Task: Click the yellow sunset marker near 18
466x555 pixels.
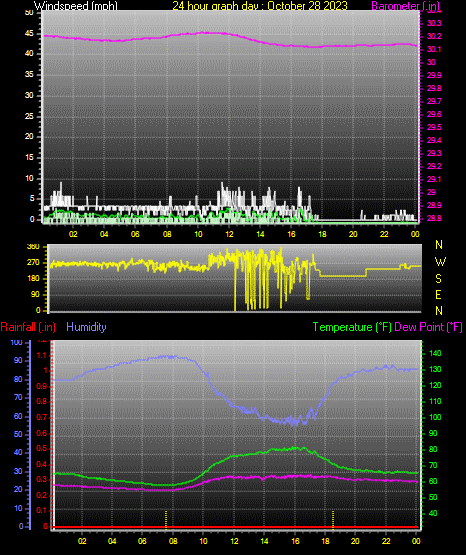Action: [x=333, y=520]
